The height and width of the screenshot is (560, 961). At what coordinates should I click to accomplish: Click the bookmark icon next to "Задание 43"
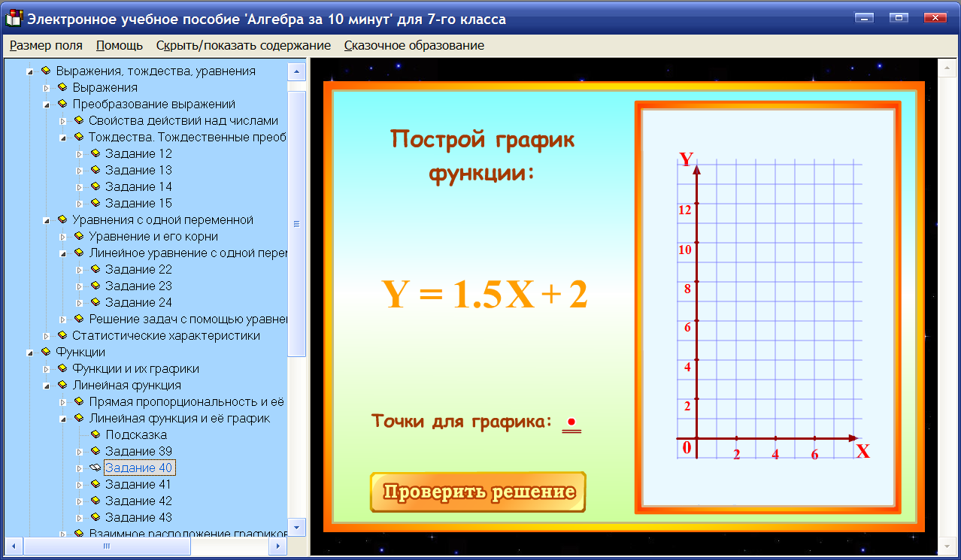click(x=95, y=517)
